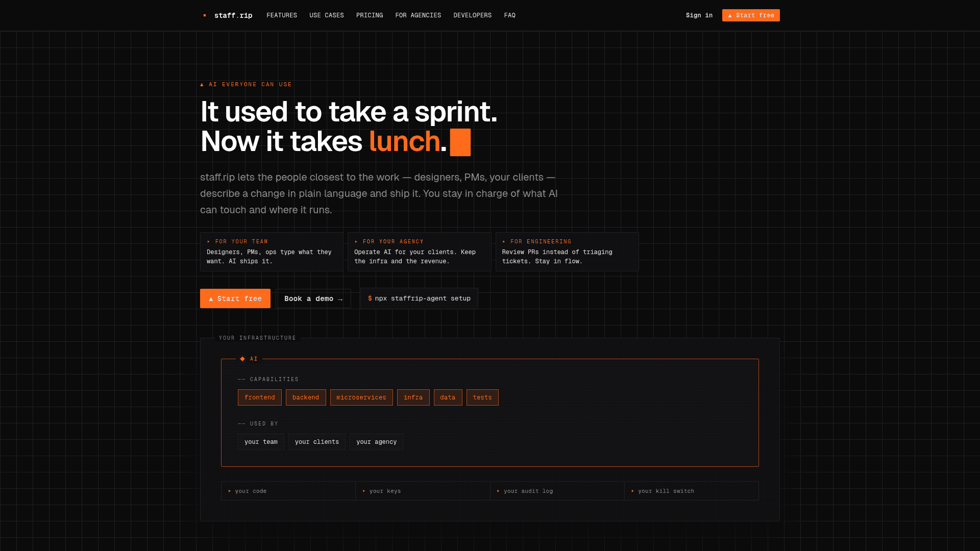980x551 pixels.
Task: Click the your clients chip
Action: coord(317,442)
